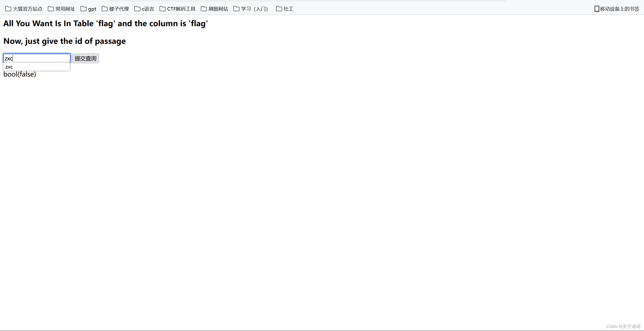Click the heading about table 'flag'
This screenshot has height=331, width=644.
point(105,23)
